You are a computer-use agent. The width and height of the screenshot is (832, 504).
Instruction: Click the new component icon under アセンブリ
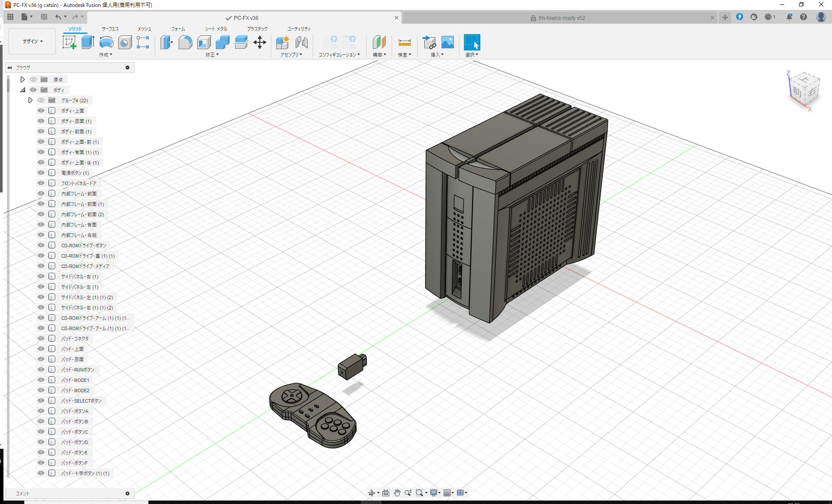click(283, 43)
